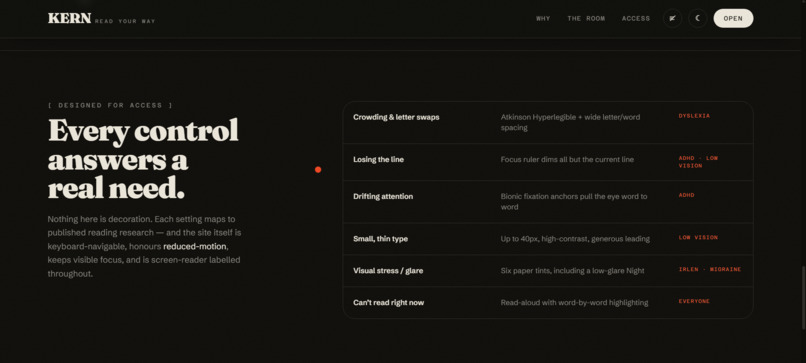
Task: Click the 'LOW VISION' tag in Small, thin type row
Action: click(699, 238)
